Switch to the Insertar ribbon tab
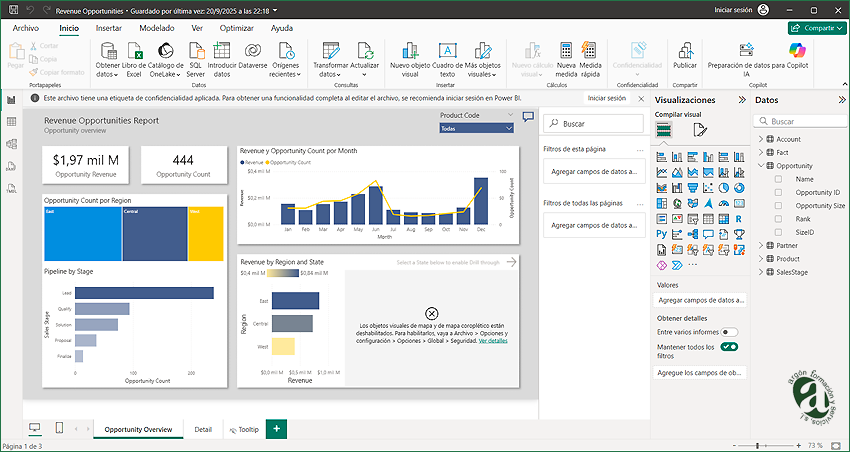Screen dimensions: 850x452 [108, 28]
